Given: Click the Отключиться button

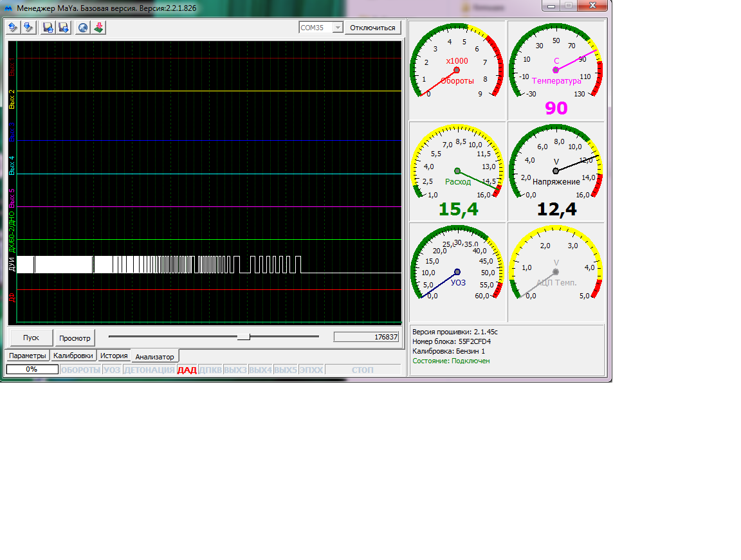Looking at the screenshot, I should pyautogui.click(x=373, y=28).
